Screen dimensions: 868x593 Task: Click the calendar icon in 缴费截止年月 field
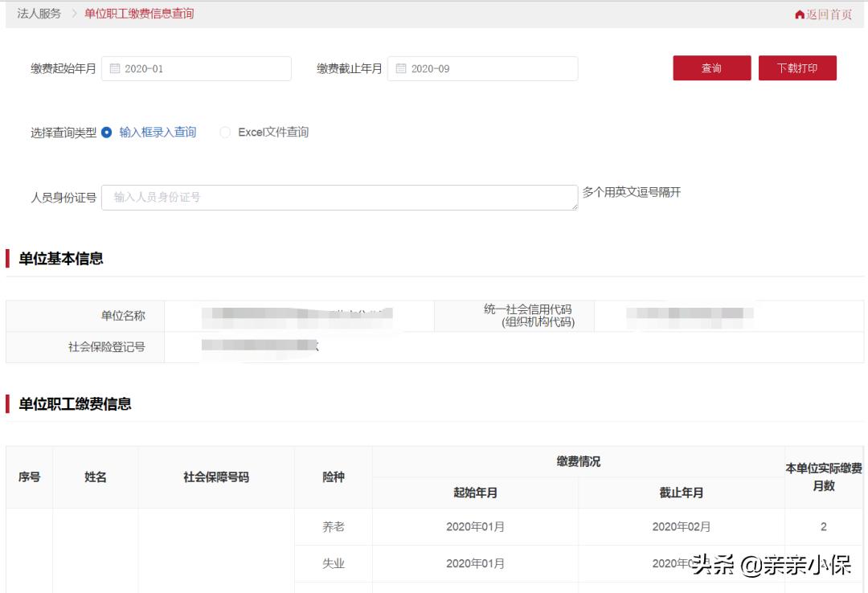pyautogui.click(x=399, y=68)
